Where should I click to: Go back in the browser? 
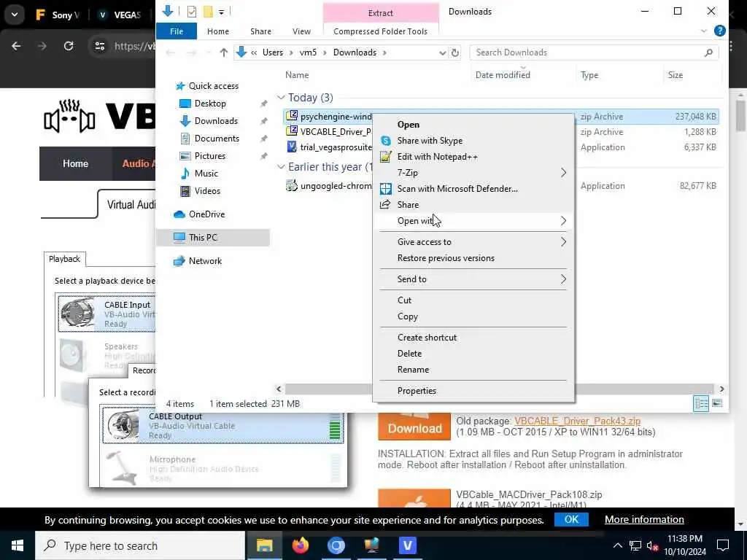pos(16,46)
